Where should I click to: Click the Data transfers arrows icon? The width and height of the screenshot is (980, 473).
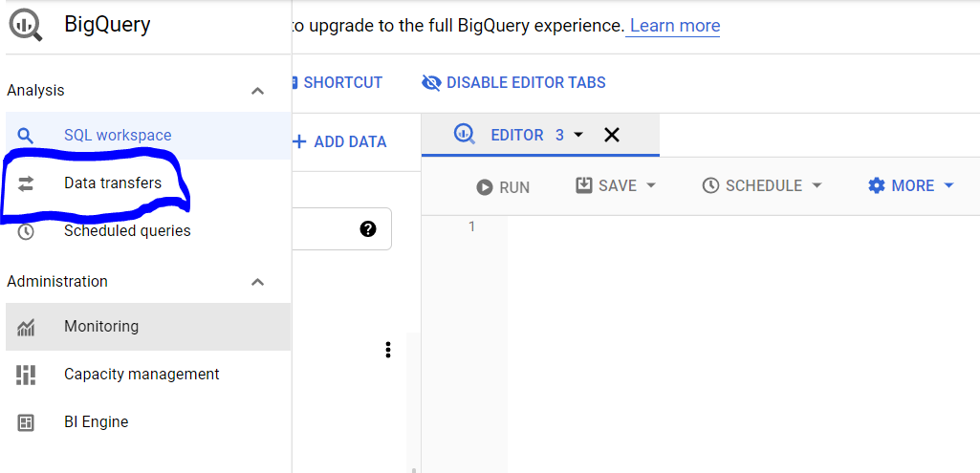(x=26, y=183)
